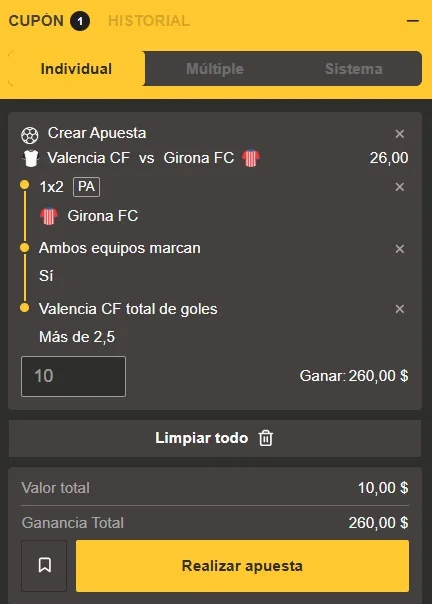The image size is (432, 604).
Task: Remove the Ambos equipos marcan selection
Action: pyautogui.click(x=400, y=249)
